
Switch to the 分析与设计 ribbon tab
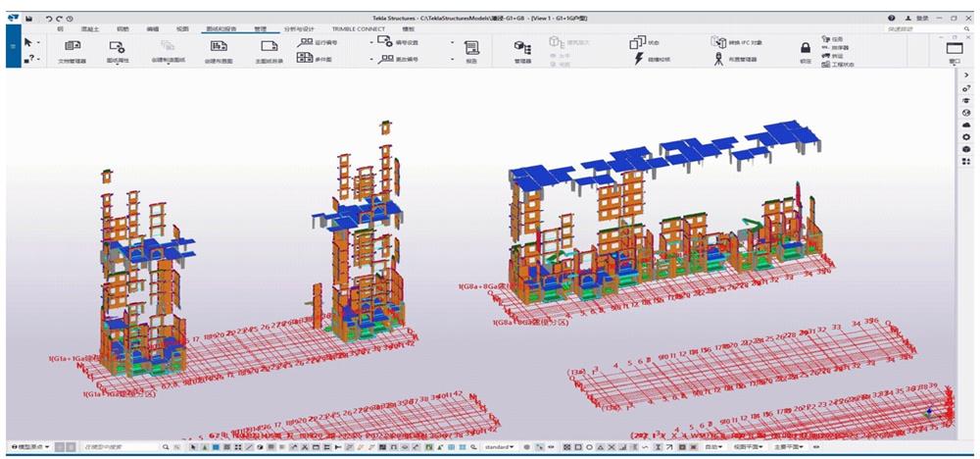click(300, 29)
